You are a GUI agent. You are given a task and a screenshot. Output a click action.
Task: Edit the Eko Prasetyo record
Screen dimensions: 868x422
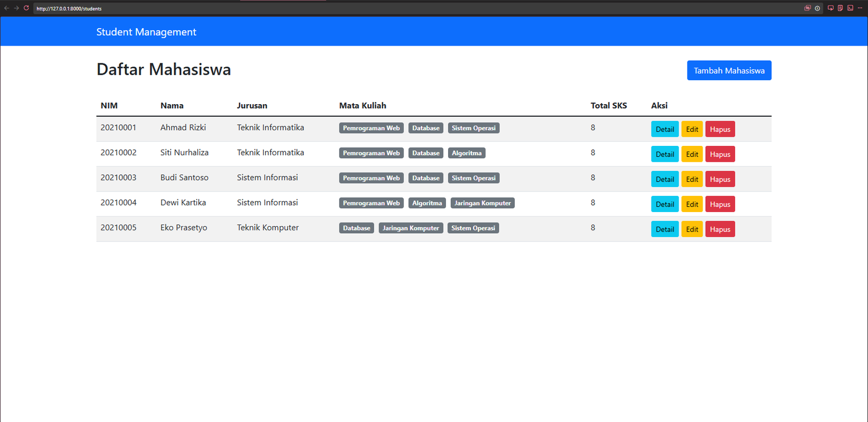point(692,229)
